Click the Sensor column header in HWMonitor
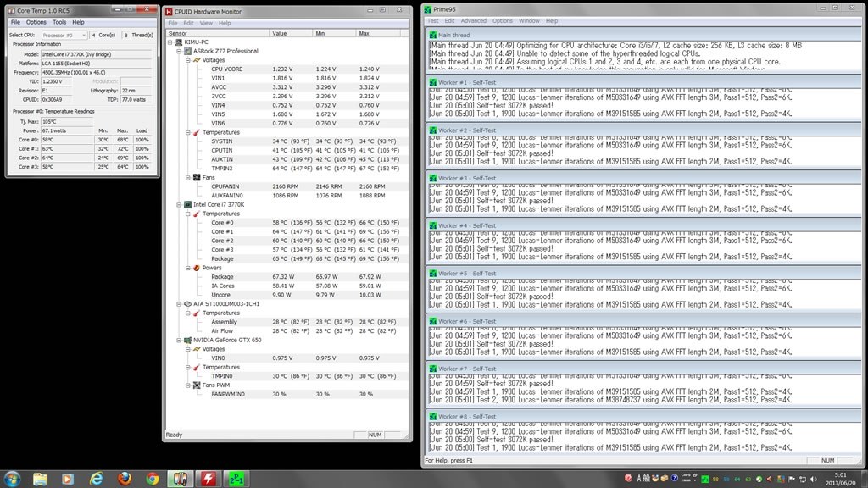The width and height of the screenshot is (868, 488). (218, 33)
